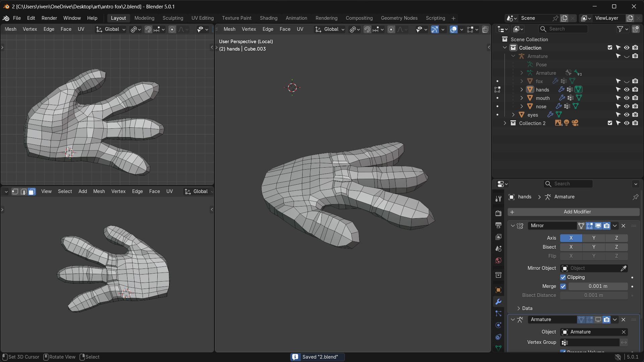Image resolution: width=644 pixels, height=362 pixels.
Task: Open the Modifiers properties tab wrench icon
Action: (x=498, y=302)
